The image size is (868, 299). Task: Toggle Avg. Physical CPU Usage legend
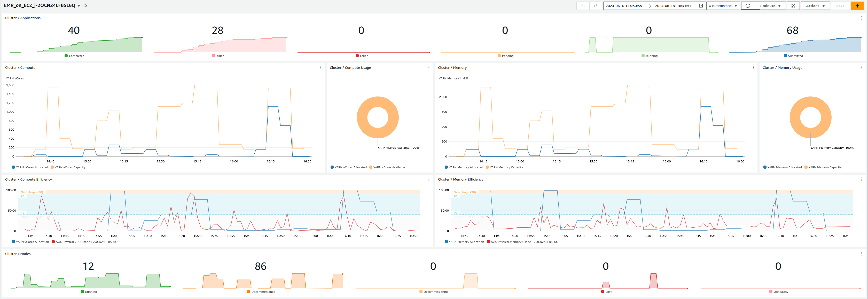[84, 242]
